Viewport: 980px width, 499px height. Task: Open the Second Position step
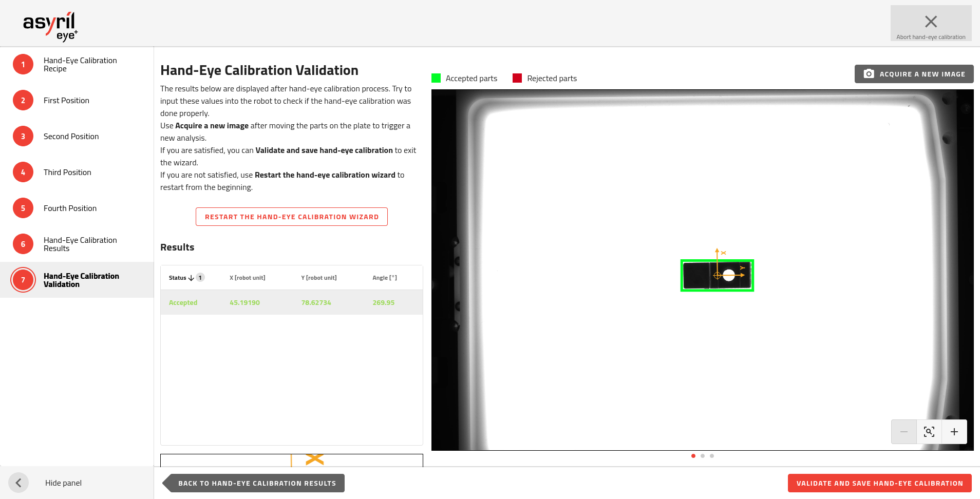pos(71,137)
